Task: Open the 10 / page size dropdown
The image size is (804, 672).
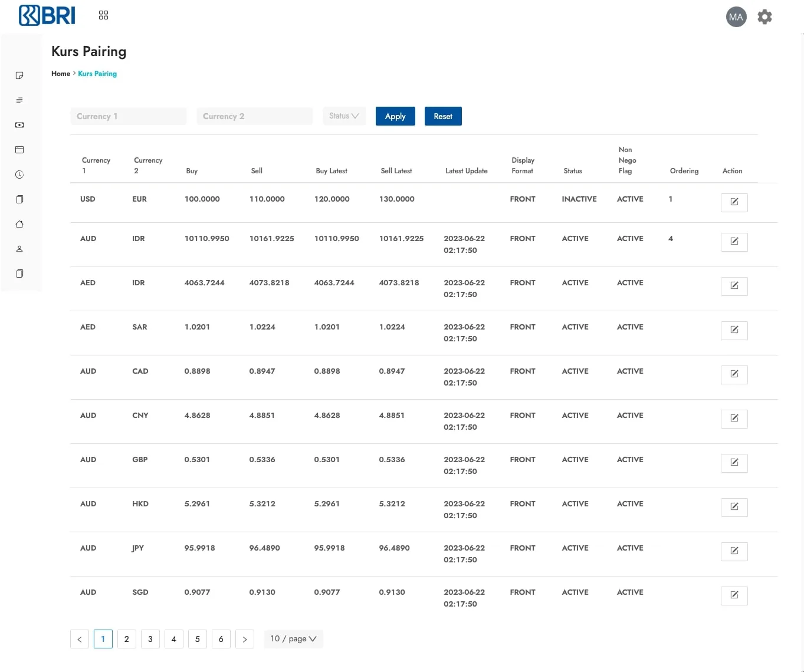Action: point(293,639)
